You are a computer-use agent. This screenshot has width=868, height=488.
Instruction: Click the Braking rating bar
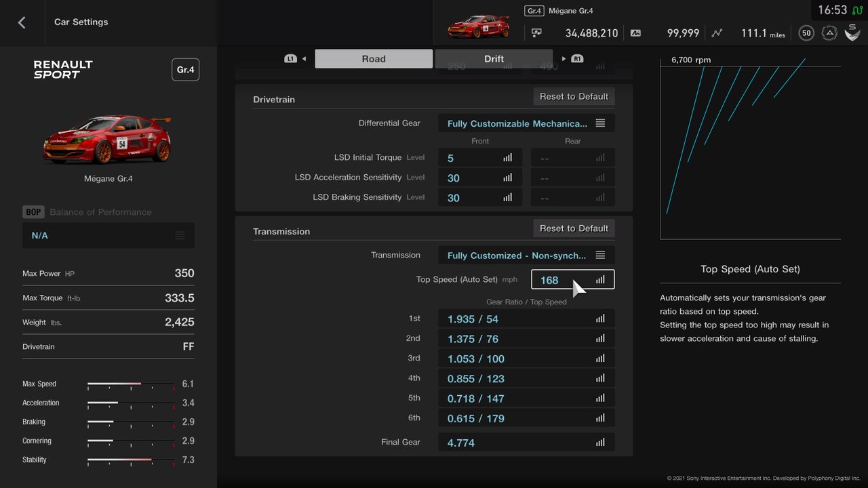point(131,422)
